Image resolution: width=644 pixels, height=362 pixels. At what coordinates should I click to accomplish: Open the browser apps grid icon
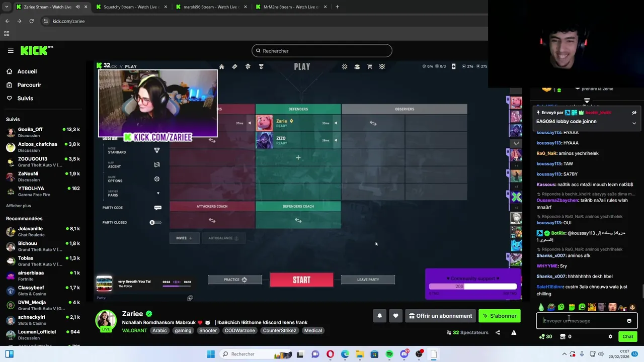pyautogui.click(x=7, y=34)
